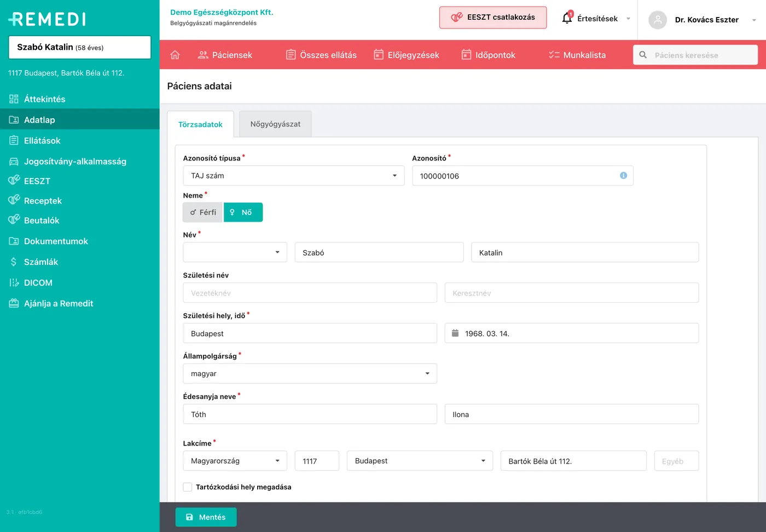Click the EESZT csatlakozás button
Viewport: 766px width, 532px height.
pyautogui.click(x=493, y=18)
